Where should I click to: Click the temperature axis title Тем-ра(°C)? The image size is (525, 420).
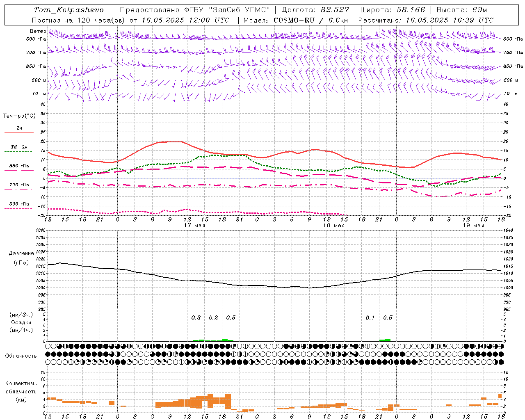point(19,116)
